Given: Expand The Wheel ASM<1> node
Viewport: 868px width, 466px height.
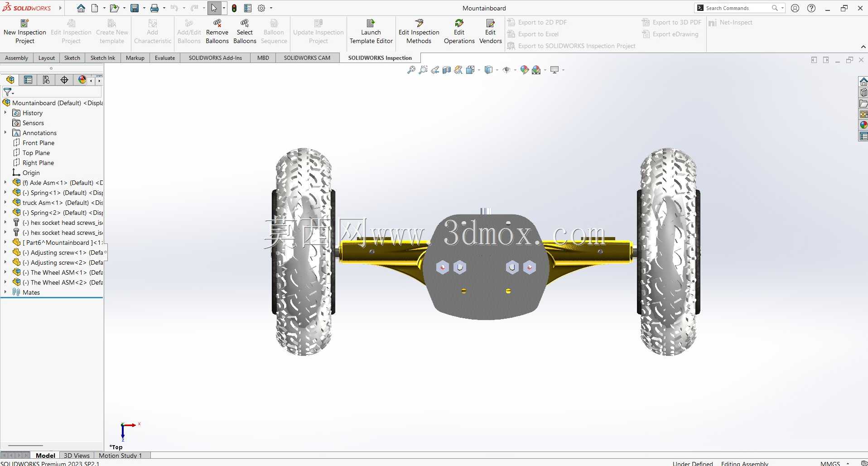Looking at the screenshot, I should (x=5, y=272).
